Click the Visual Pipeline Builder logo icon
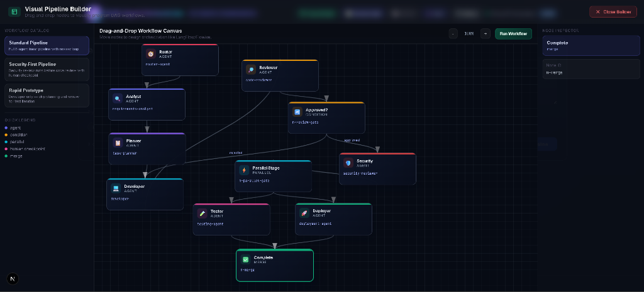The width and height of the screenshot is (644, 292). point(14,11)
